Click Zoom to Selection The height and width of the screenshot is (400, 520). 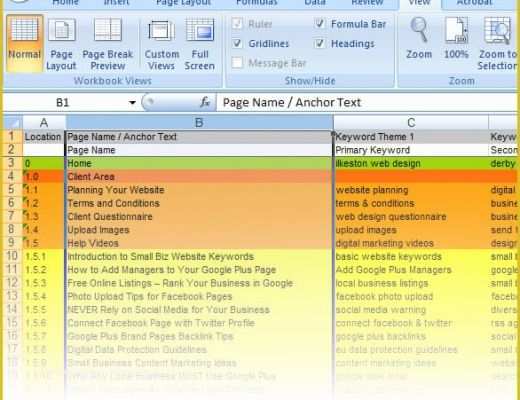click(497, 43)
